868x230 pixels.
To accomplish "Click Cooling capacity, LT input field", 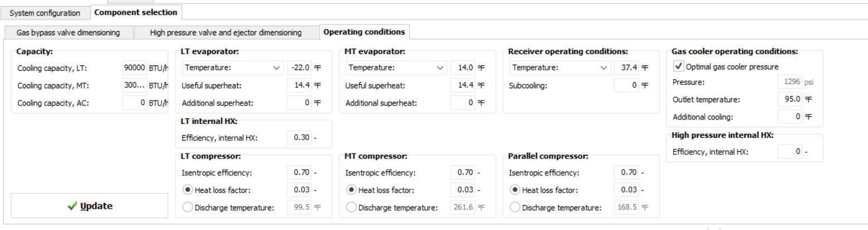I will click(x=134, y=68).
